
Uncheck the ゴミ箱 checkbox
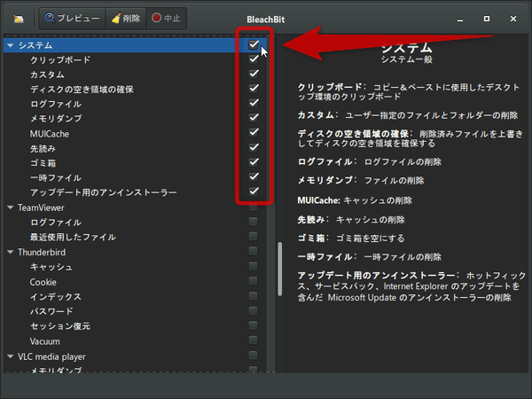[254, 162]
